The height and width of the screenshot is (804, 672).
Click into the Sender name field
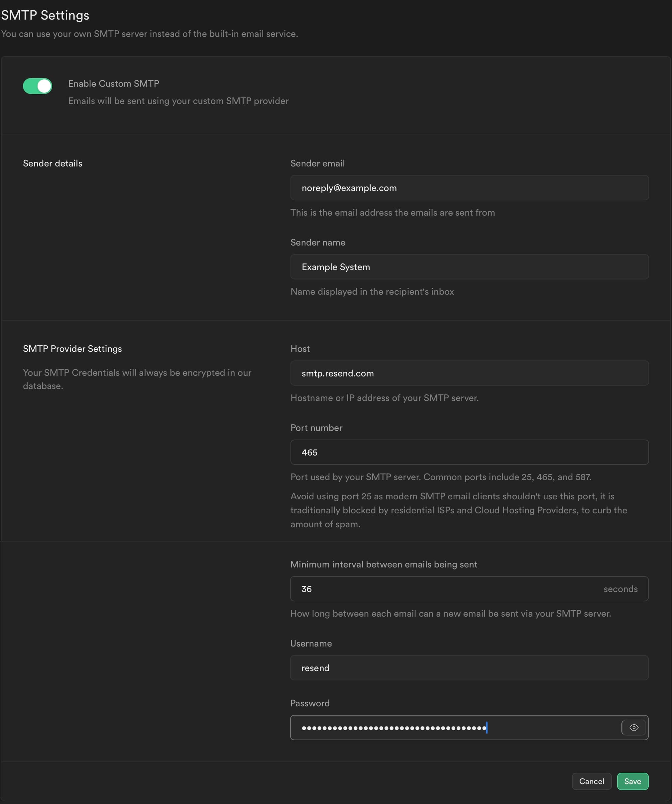[469, 267]
